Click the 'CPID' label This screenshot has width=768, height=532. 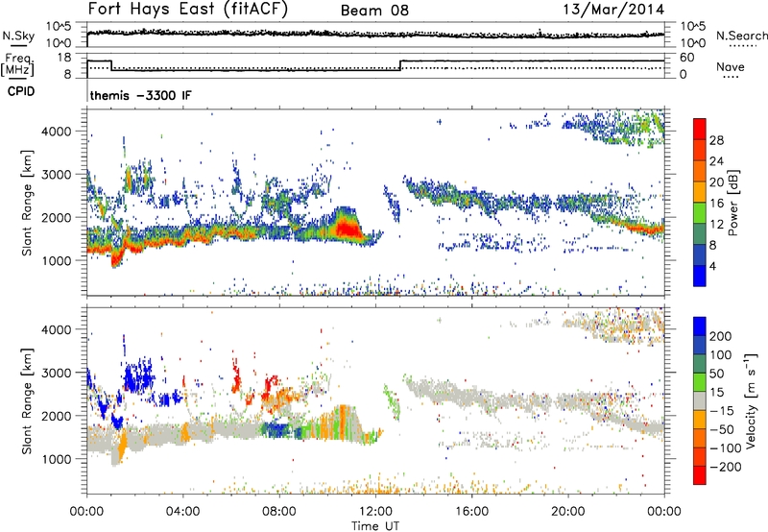click(x=21, y=91)
